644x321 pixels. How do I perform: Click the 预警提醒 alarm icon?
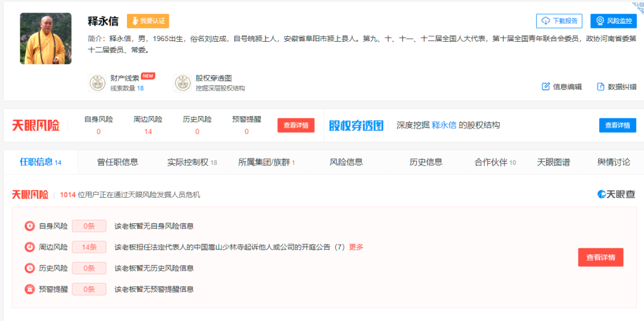30,289
